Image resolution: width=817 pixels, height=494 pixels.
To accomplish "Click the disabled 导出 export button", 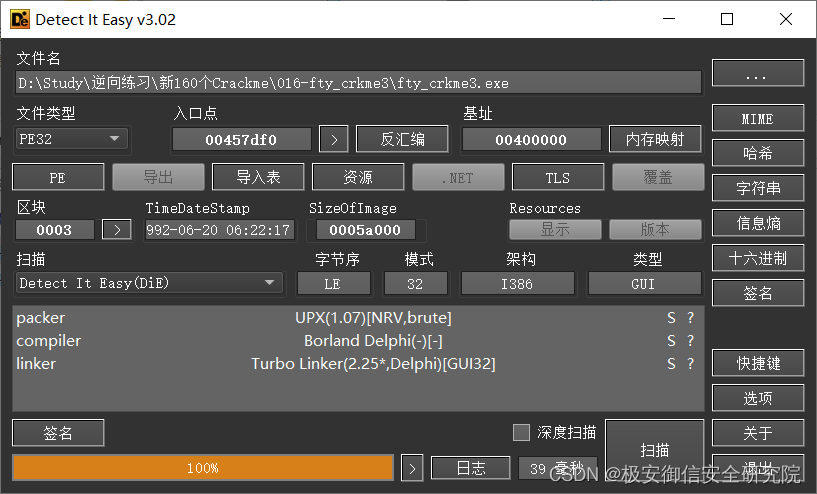I will (158, 177).
